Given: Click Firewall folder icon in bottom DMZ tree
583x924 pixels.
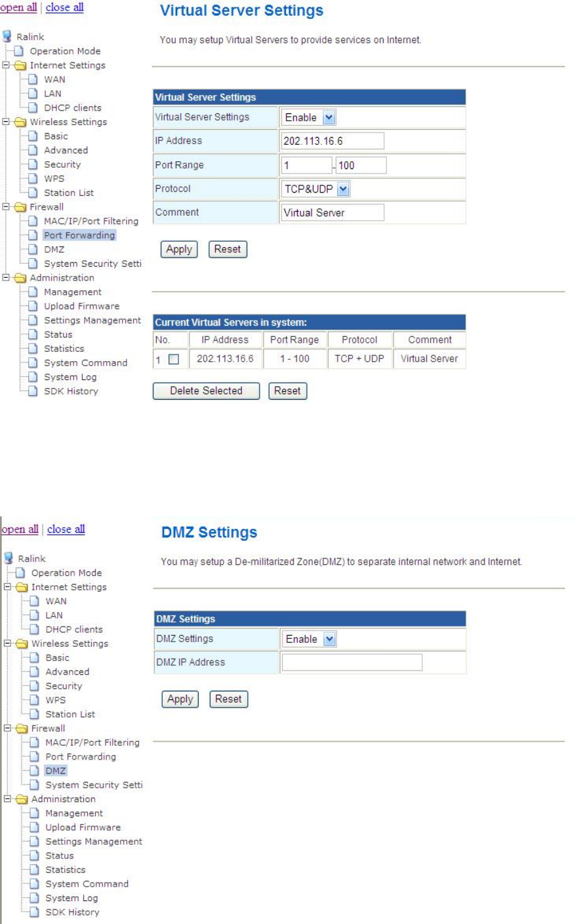Looking at the screenshot, I should pos(21,728).
